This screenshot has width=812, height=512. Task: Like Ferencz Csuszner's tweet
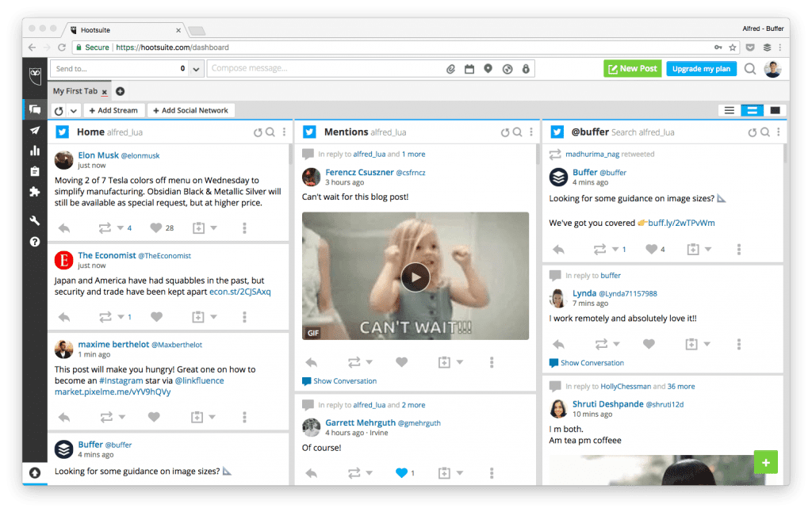click(x=401, y=362)
